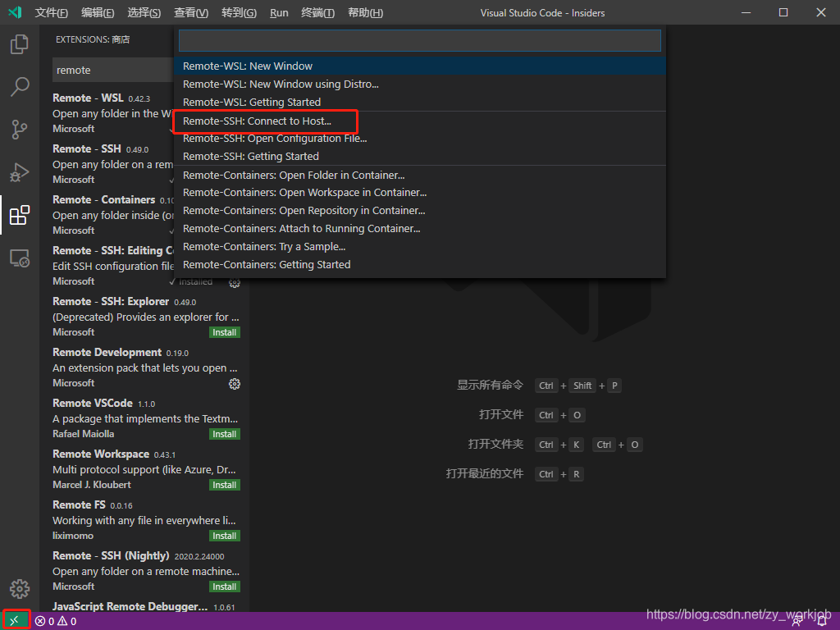Install the Remote FS extension
This screenshot has height=630, width=840.
(225, 536)
